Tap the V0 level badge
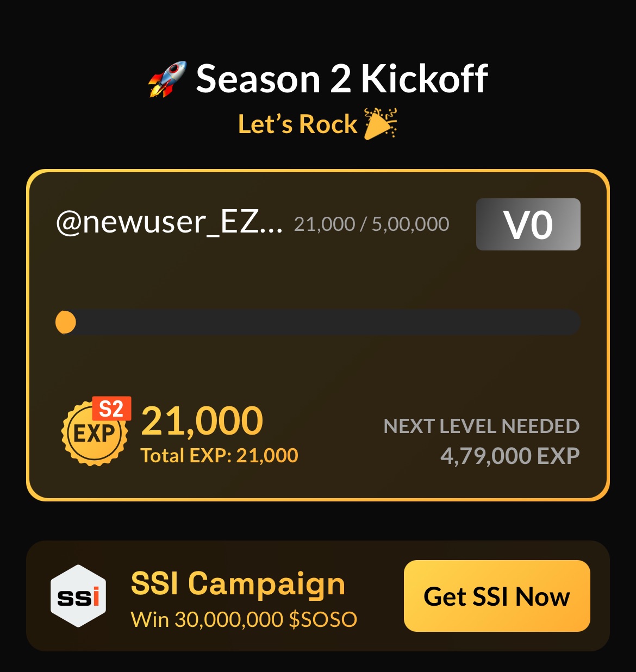Viewport: 636px width, 672px height. (x=528, y=224)
